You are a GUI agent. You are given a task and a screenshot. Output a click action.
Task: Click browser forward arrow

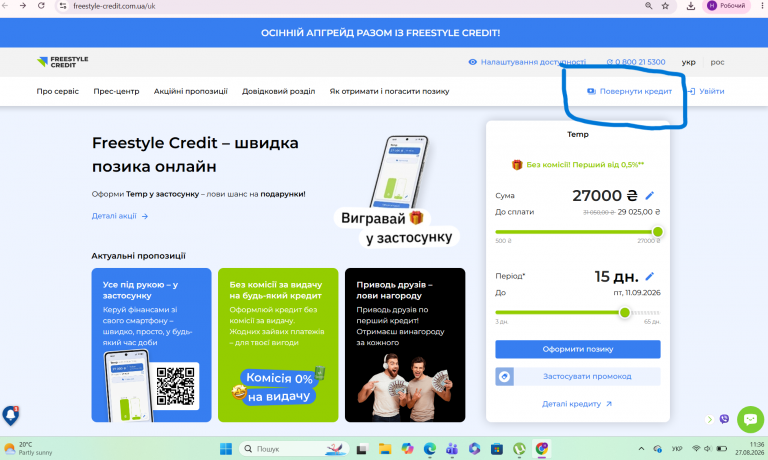23,6
